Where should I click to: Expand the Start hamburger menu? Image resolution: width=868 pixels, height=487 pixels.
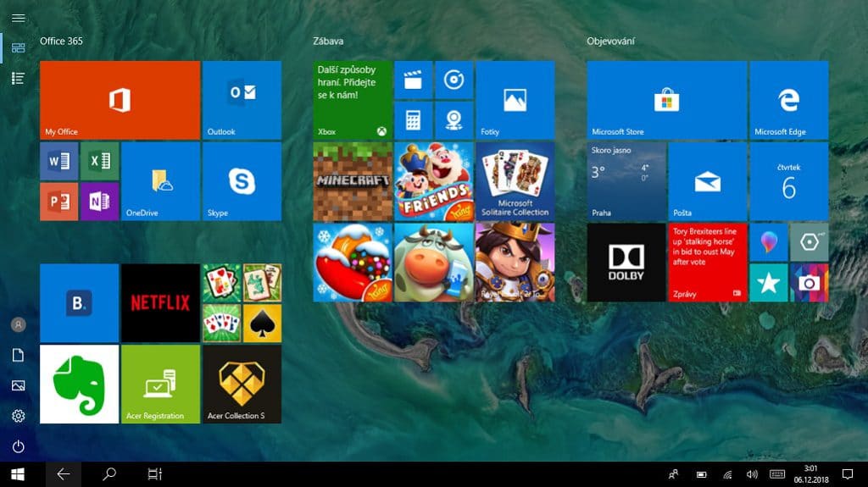(19, 18)
